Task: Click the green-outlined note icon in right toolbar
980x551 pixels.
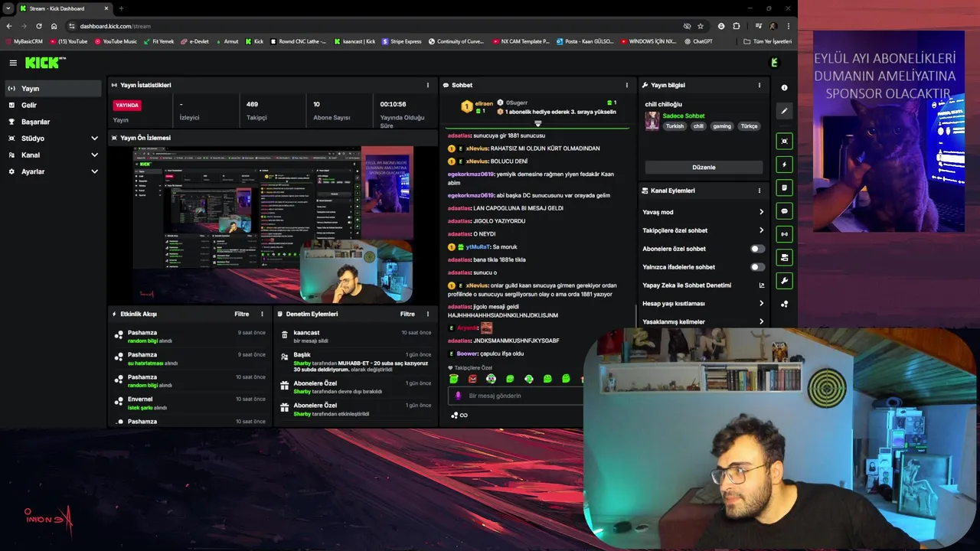Action: (x=784, y=187)
